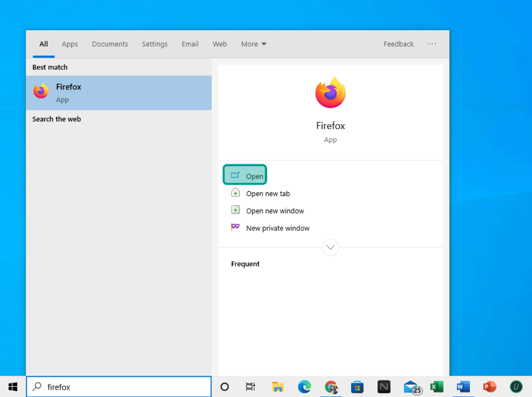Switch to the All tab
Image resolution: width=532 pixels, height=397 pixels.
[x=43, y=44]
